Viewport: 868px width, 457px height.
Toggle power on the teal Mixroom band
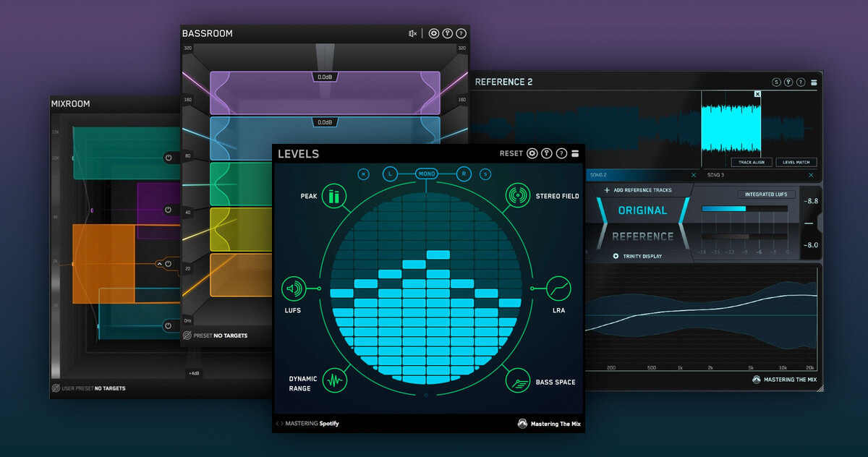click(x=168, y=158)
